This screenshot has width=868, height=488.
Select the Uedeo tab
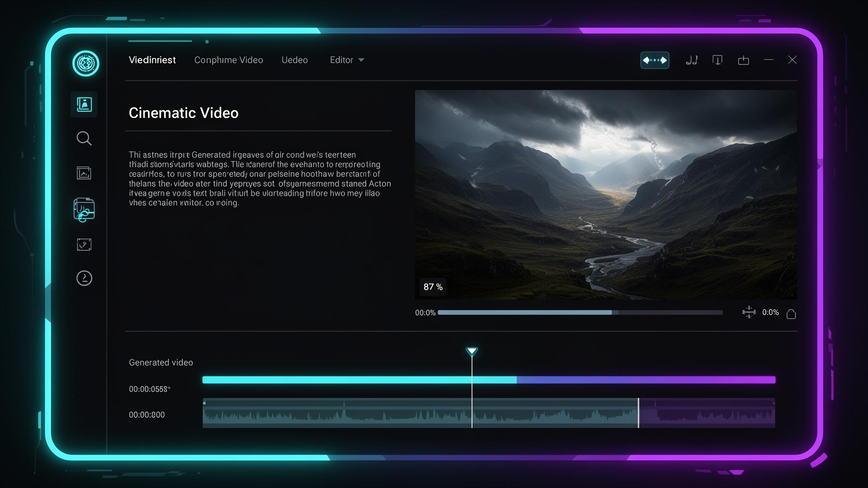pos(294,60)
